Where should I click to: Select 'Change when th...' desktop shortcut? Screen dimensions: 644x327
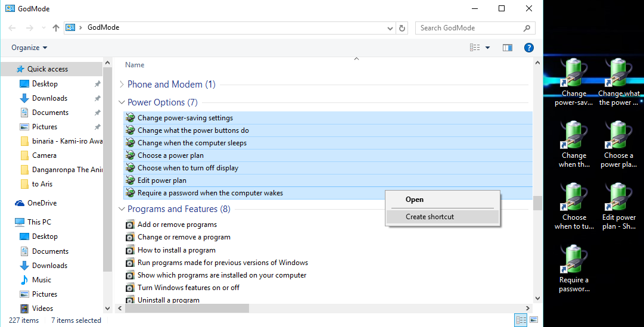(x=574, y=145)
